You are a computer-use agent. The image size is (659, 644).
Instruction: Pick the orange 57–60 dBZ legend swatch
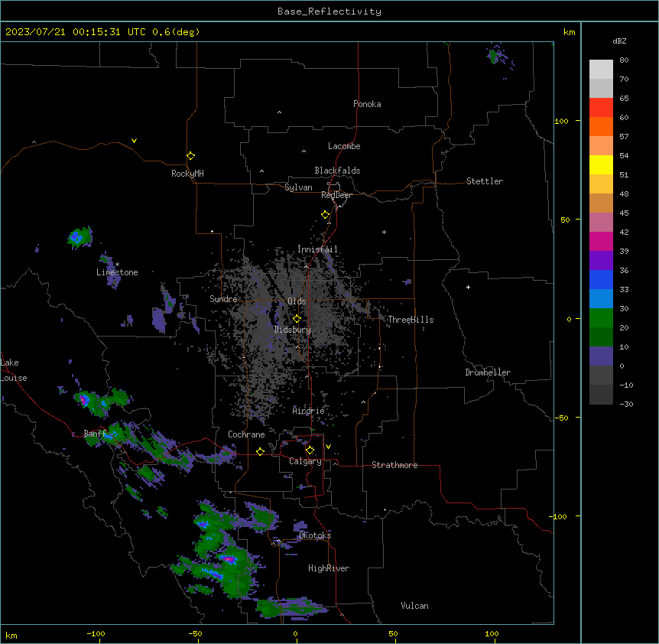(601, 126)
